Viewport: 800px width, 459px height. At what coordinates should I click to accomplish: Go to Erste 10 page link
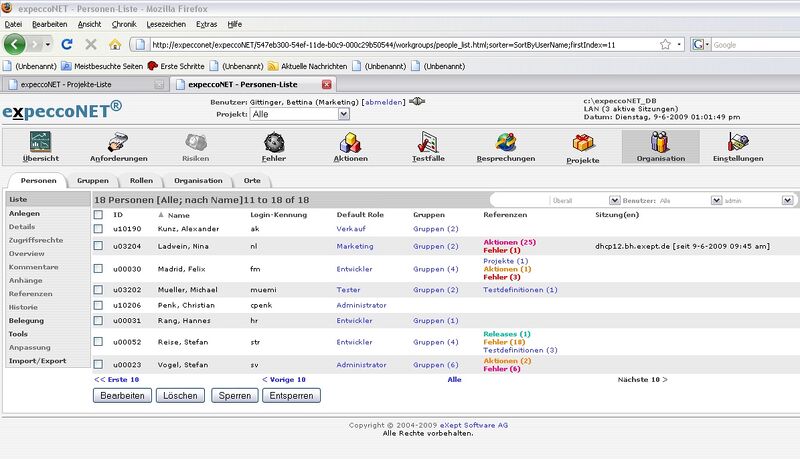tap(116, 379)
